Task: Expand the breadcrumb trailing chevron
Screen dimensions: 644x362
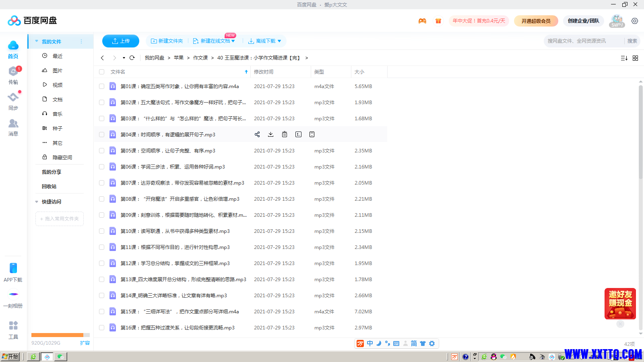Action: pos(307,58)
